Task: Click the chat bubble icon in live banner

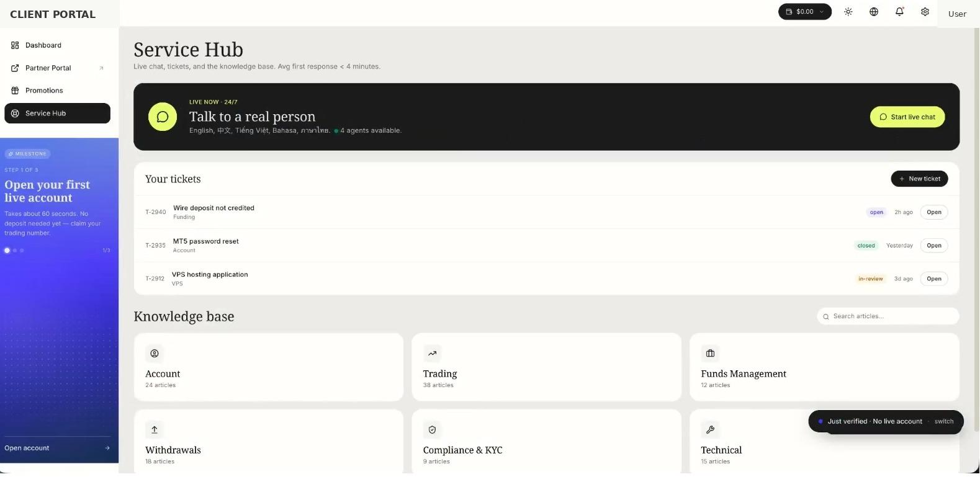Action: 163,117
